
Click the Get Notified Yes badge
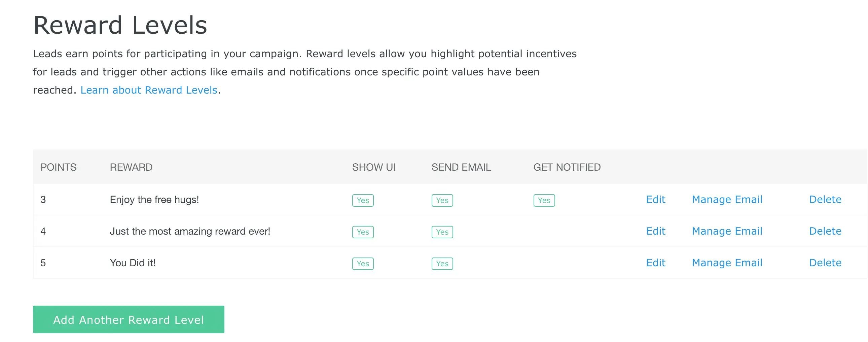pyautogui.click(x=544, y=200)
